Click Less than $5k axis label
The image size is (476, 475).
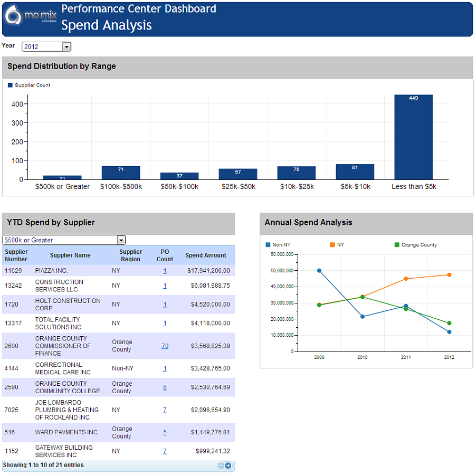414,187
